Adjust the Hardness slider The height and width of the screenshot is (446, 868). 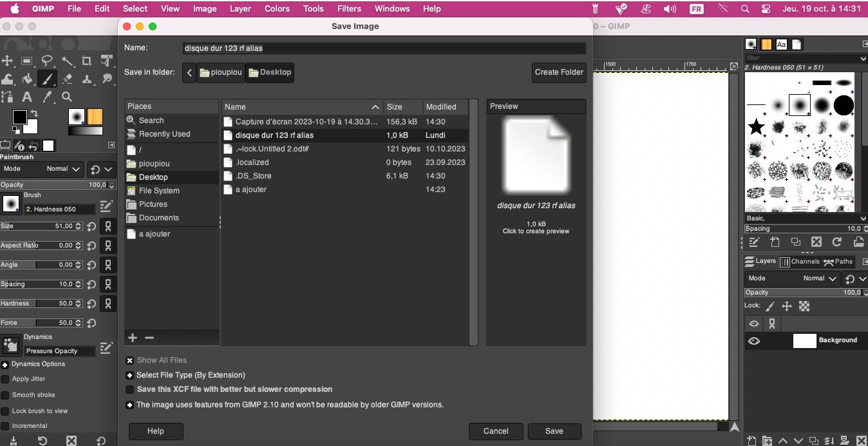point(42,304)
